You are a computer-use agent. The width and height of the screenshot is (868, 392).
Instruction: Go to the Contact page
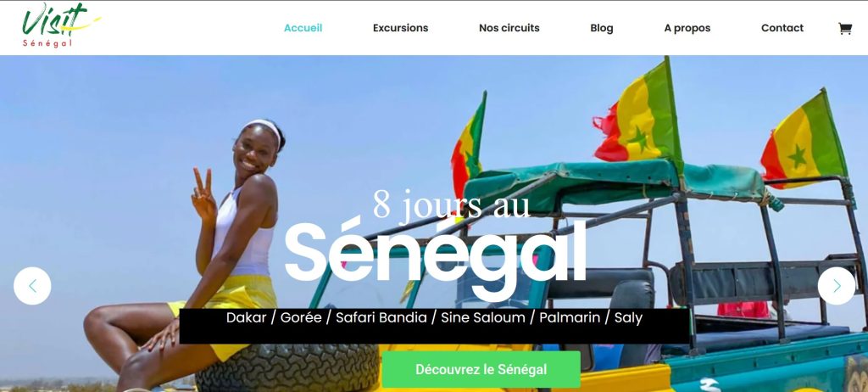(782, 28)
